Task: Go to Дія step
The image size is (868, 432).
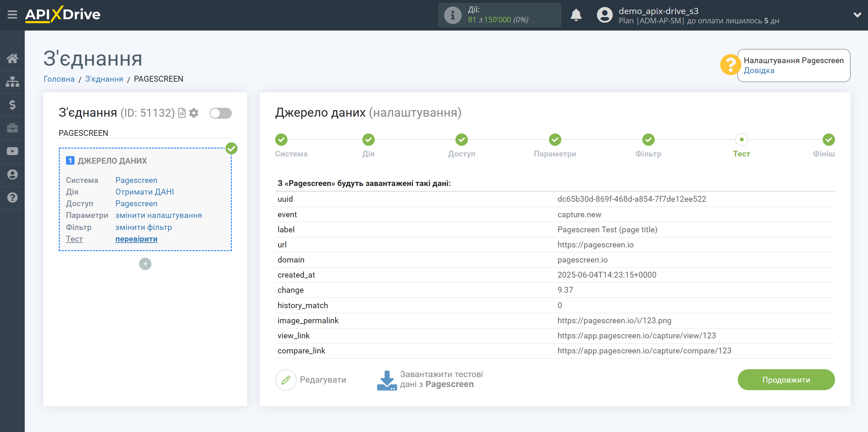Action: coord(368,140)
